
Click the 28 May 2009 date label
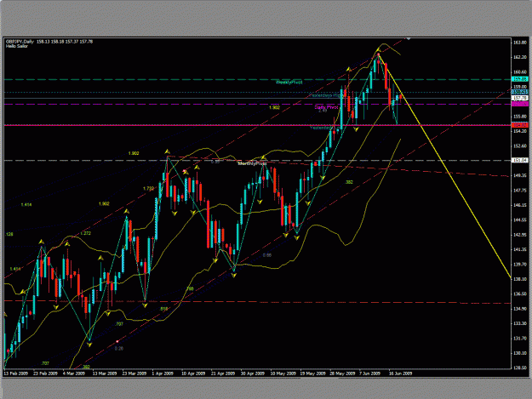(x=342, y=373)
